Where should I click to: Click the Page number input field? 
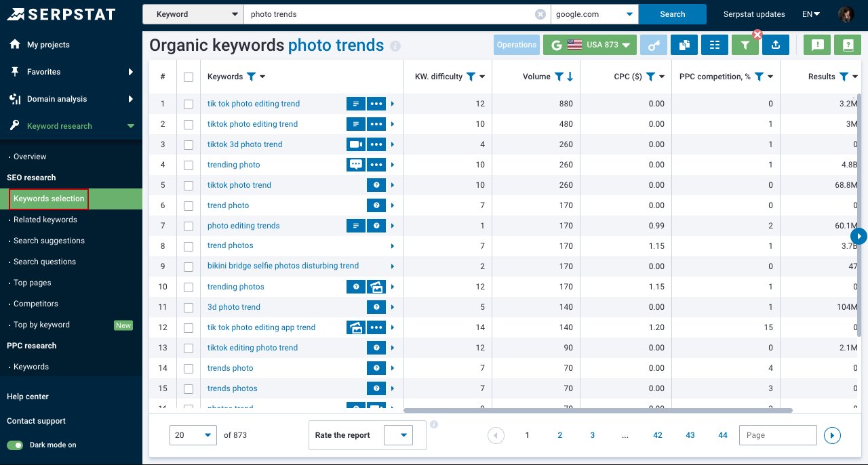click(x=778, y=435)
